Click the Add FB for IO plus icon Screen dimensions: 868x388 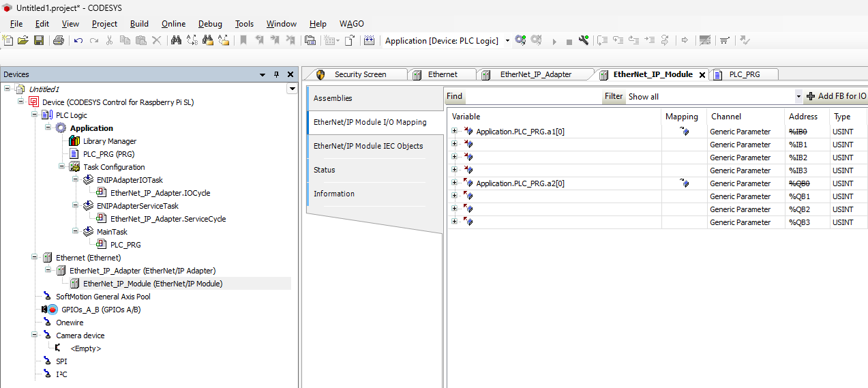point(811,96)
